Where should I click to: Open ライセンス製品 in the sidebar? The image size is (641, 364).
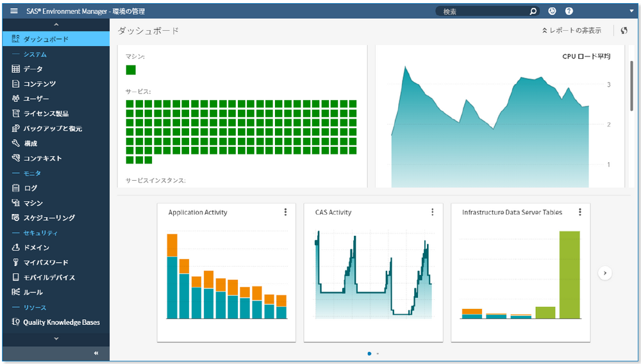tap(46, 113)
